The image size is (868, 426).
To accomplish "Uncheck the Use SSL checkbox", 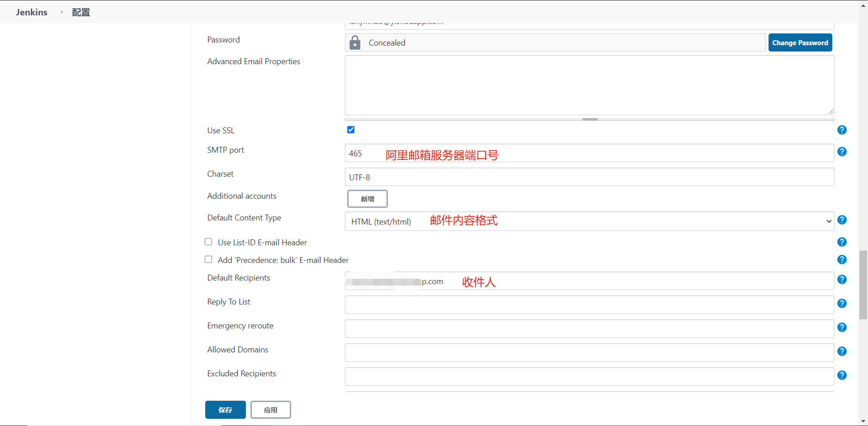I will pyautogui.click(x=351, y=130).
